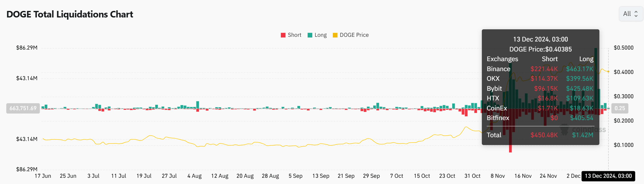Toggle the Short series legend label
Image resolution: width=644 pixels, height=184 pixels.
coord(295,35)
